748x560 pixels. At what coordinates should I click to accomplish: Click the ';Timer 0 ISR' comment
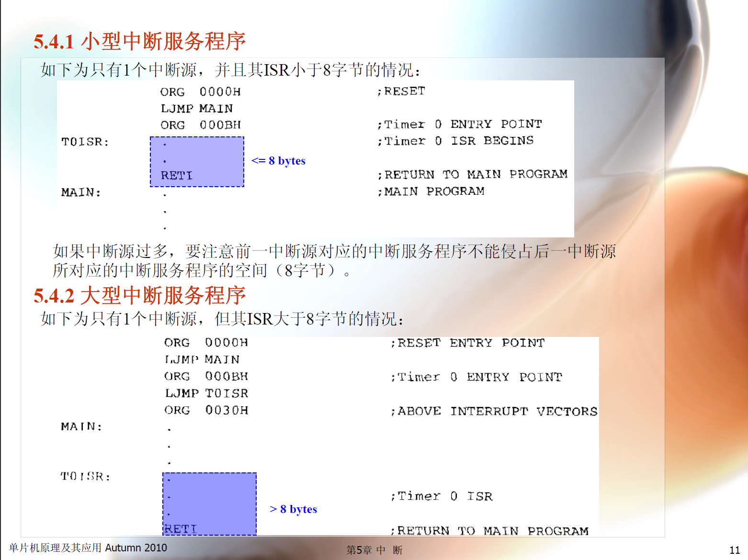[442, 496]
